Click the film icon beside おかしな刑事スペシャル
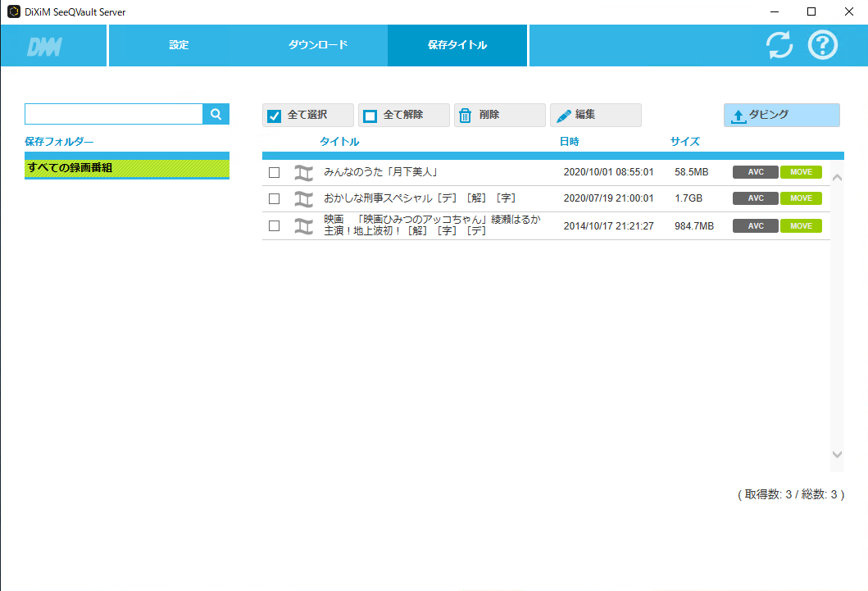Screen dimensions: 868x591 tap(304, 198)
